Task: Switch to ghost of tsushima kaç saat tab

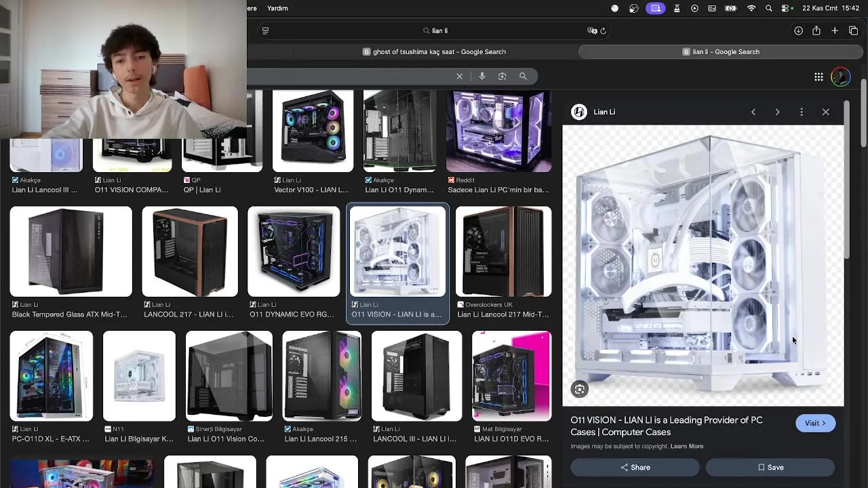Action: coord(434,52)
